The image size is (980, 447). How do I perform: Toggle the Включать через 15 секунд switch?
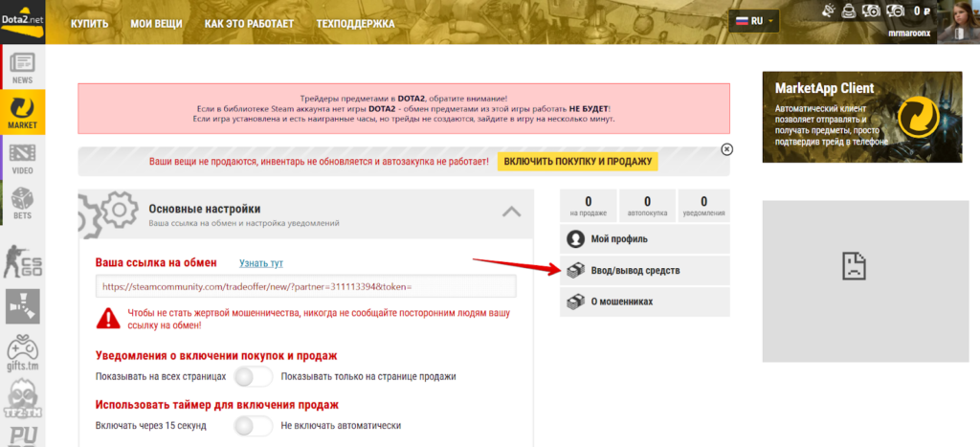coord(253,426)
